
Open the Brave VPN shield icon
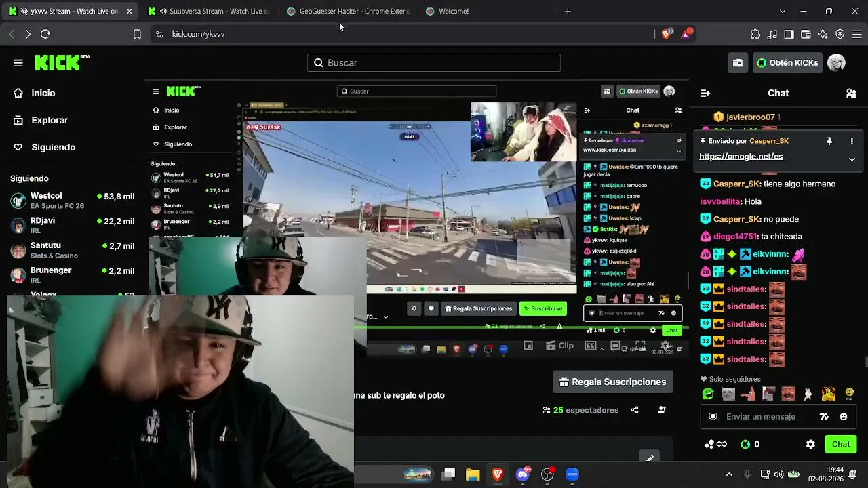point(840,34)
